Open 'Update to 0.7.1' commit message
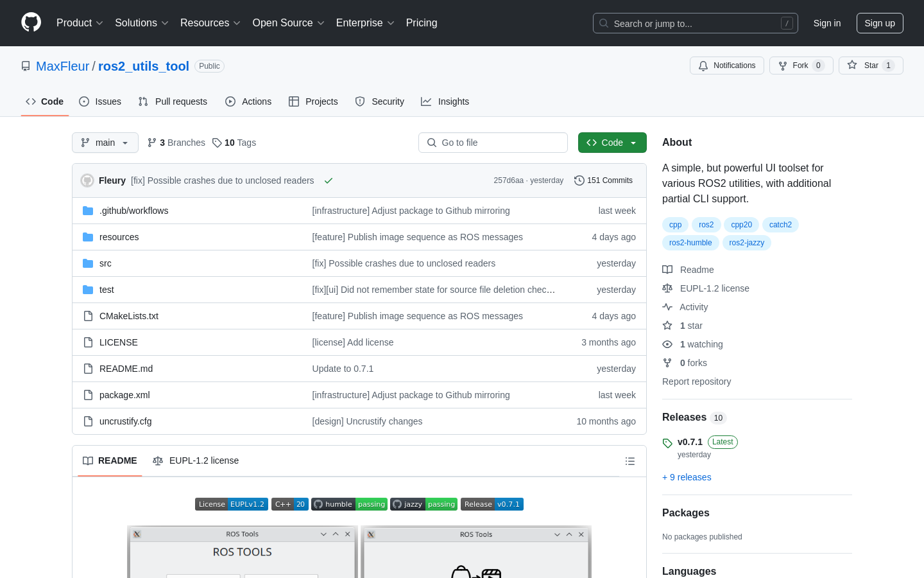 pos(343,369)
